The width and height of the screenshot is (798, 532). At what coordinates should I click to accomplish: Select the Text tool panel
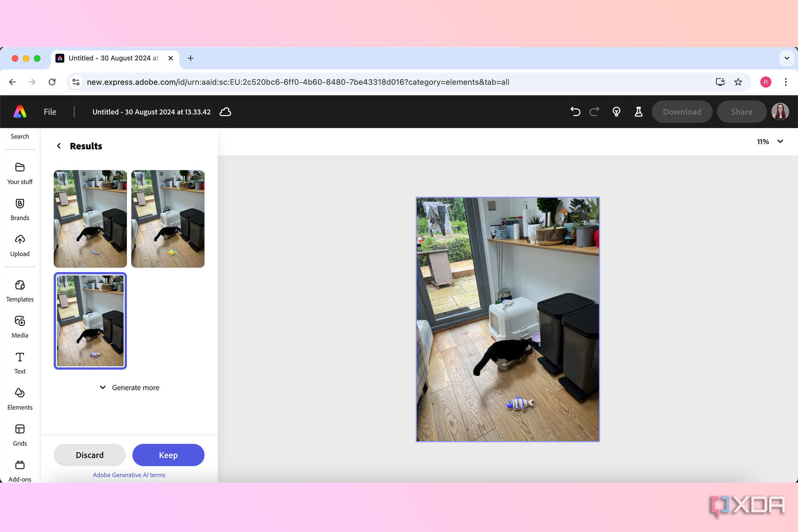[x=20, y=363]
